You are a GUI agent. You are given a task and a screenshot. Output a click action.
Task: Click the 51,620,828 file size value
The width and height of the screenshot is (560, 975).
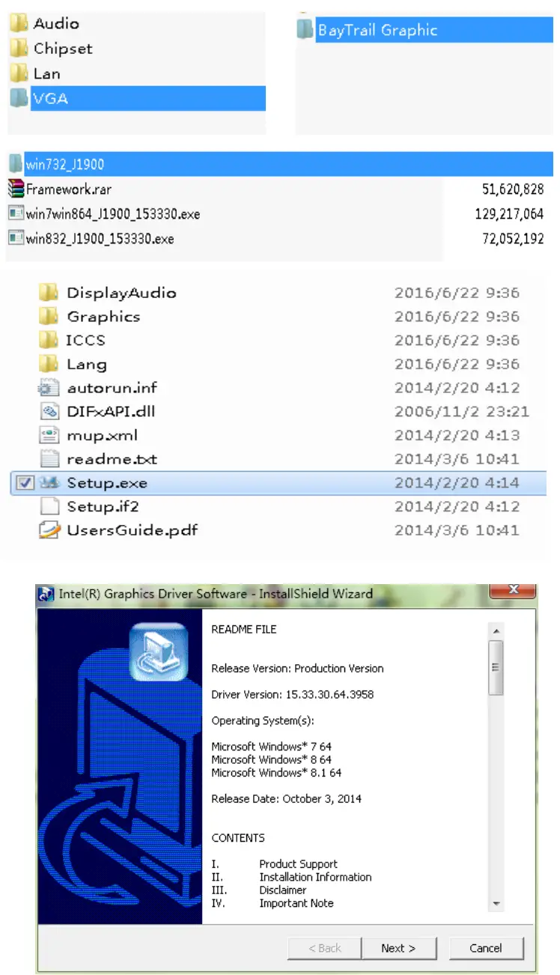click(513, 189)
